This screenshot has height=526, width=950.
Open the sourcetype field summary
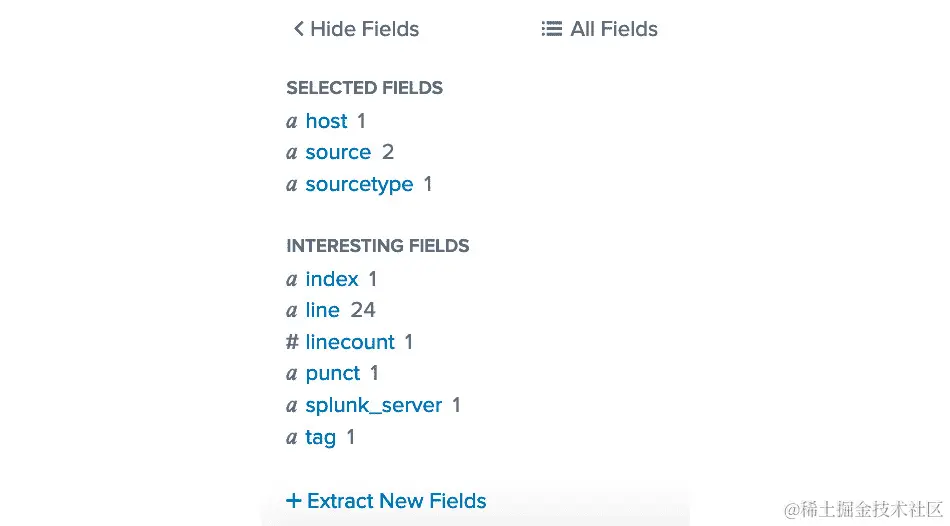point(359,184)
